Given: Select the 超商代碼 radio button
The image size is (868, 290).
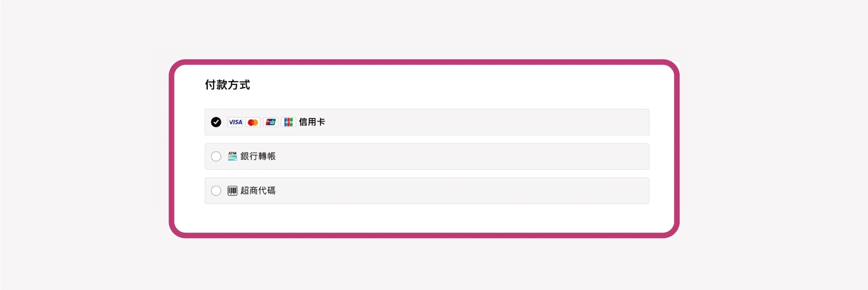Looking at the screenshot, I should point(216,191).
